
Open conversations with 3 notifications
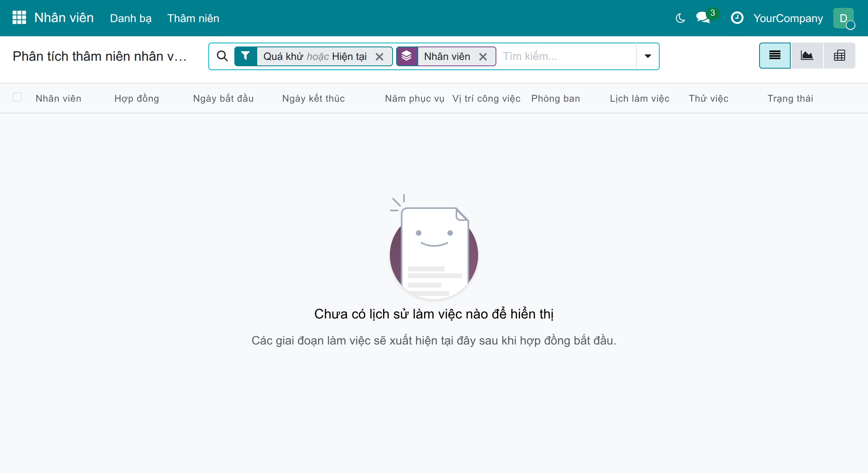(x=704, y=17)
